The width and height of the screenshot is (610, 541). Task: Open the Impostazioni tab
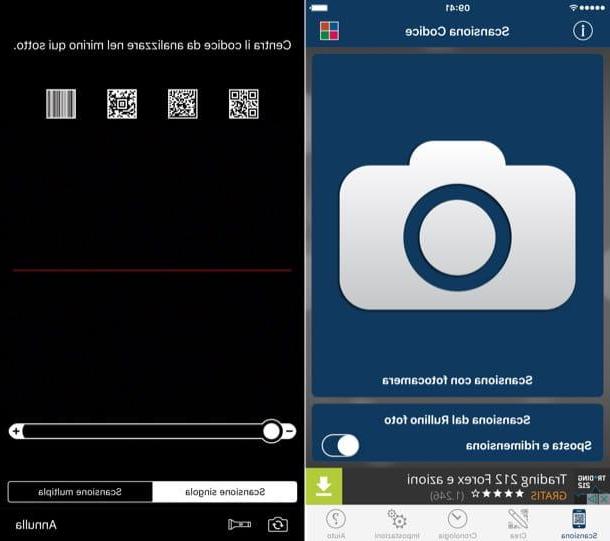point(397,523)
